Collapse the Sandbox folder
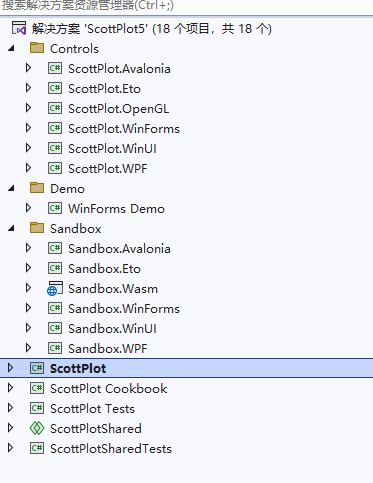The height and width of the screenshot is (483, 373). coord(11,228)
